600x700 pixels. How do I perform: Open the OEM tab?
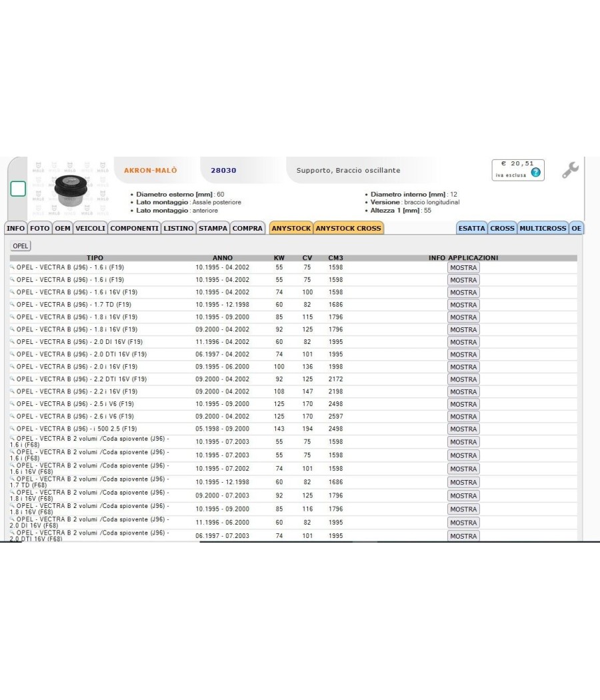(63, 228)
